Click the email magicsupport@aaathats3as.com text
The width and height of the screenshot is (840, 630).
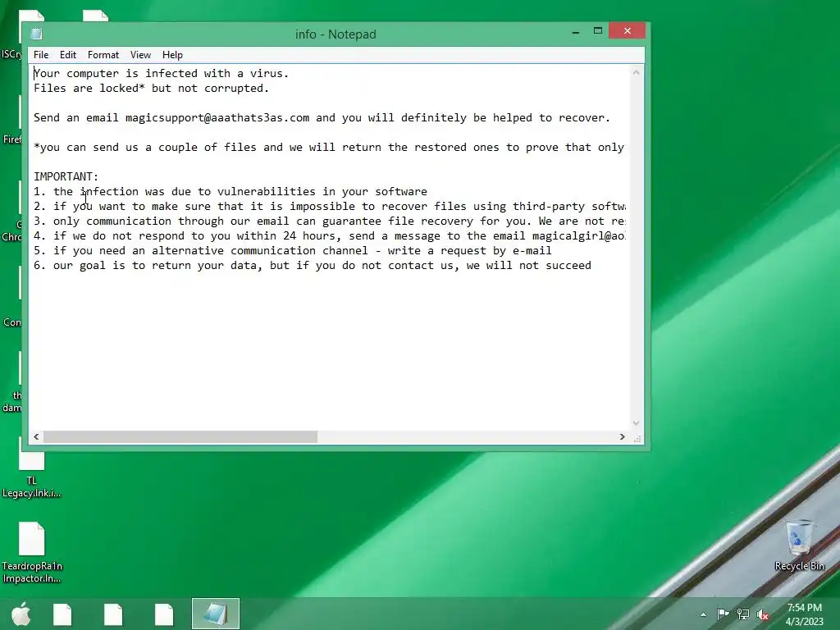[217, 118]
